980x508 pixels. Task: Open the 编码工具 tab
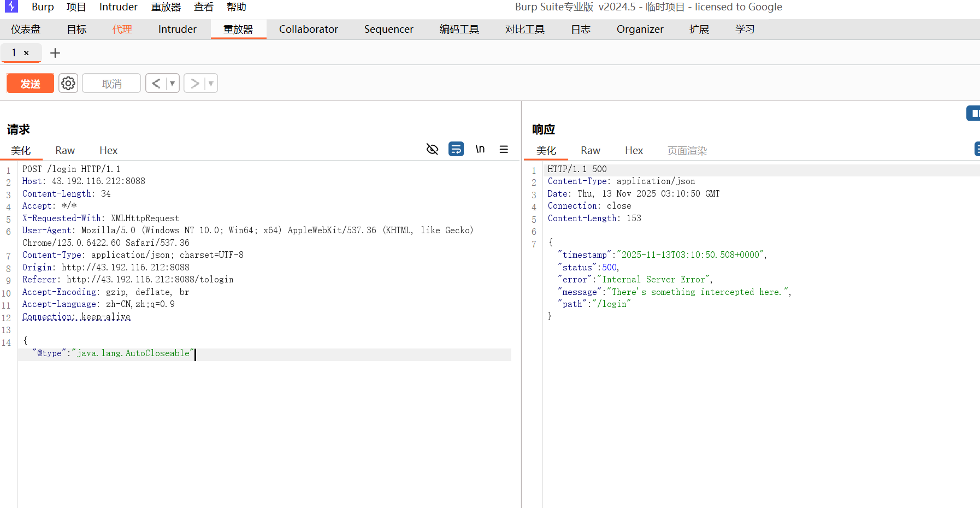coord(459,29)
